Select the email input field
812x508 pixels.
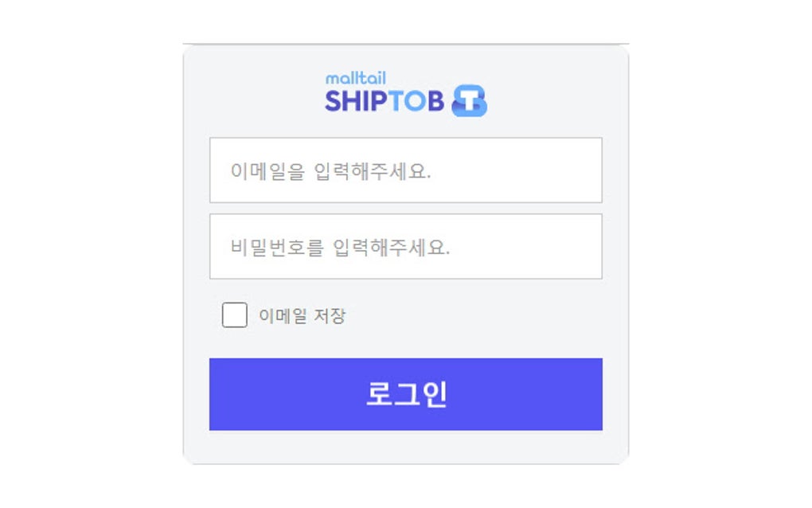click(x=406, y=170)
